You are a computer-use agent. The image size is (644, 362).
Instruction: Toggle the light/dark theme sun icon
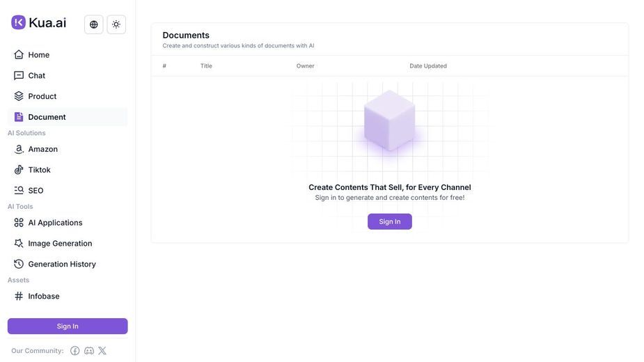pos(116,24)
